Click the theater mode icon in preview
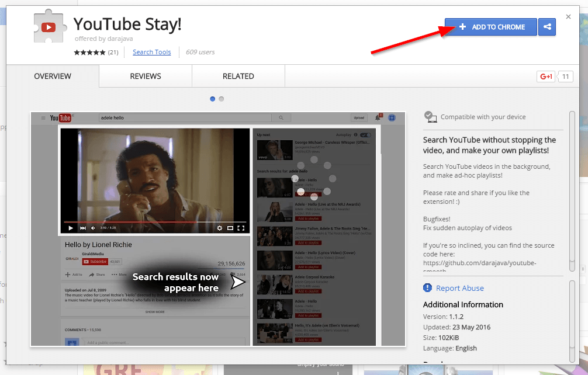Image resolution: width=588 pixels, height=375 pixels. tap(230, 228)
